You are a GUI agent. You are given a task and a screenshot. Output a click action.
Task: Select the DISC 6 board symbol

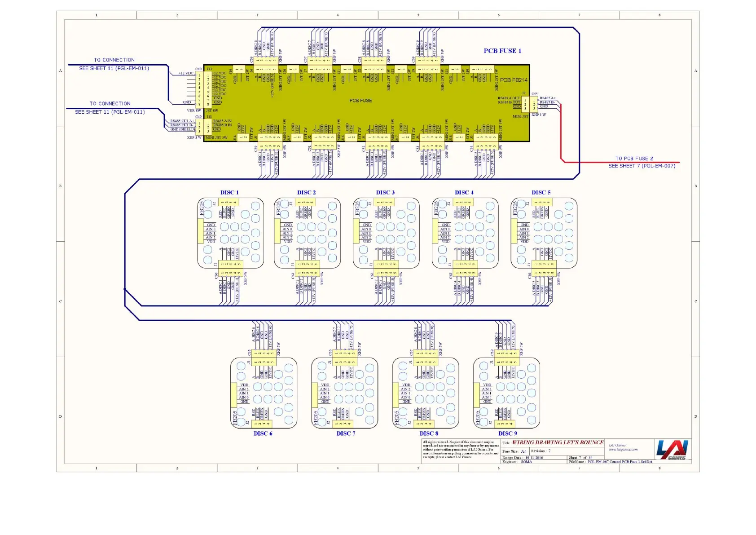264,393
